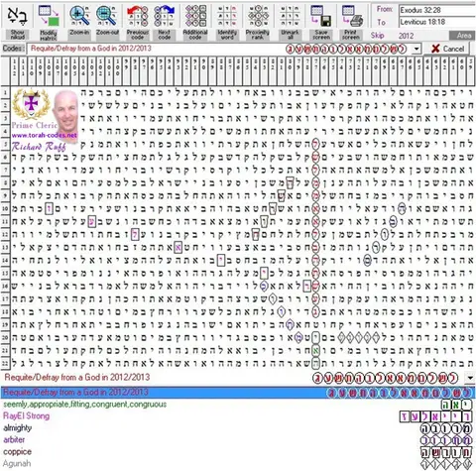Click the Zoom-in magnifier icon
Screen dimensions: 476x471
click(79, 16)
